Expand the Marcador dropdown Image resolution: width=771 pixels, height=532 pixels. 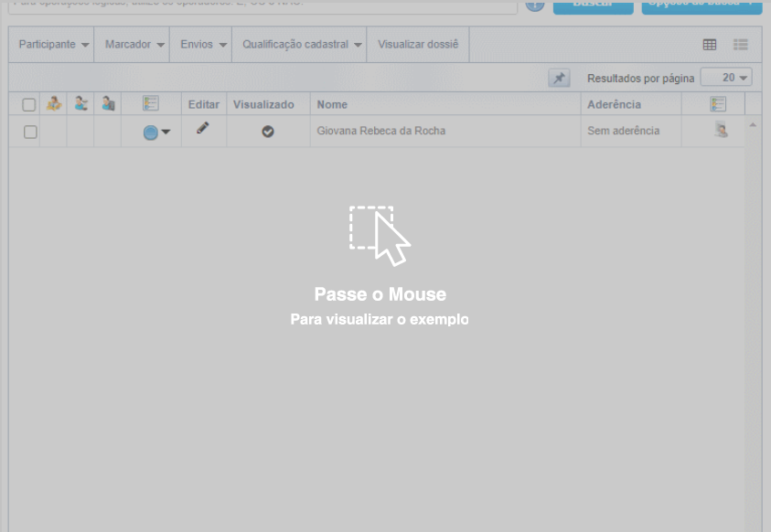tap(134, 45)
